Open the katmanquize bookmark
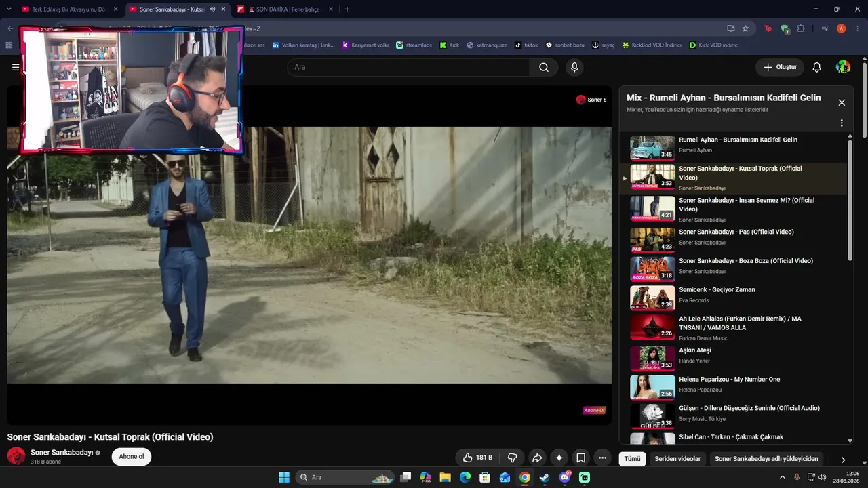 pyautogui.click(x=487, y=45)
